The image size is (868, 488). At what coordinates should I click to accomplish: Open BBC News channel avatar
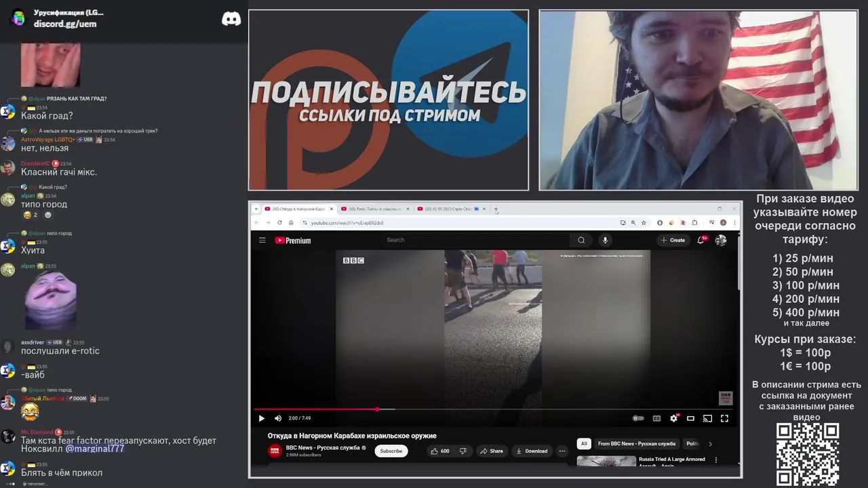coord(275,451)
